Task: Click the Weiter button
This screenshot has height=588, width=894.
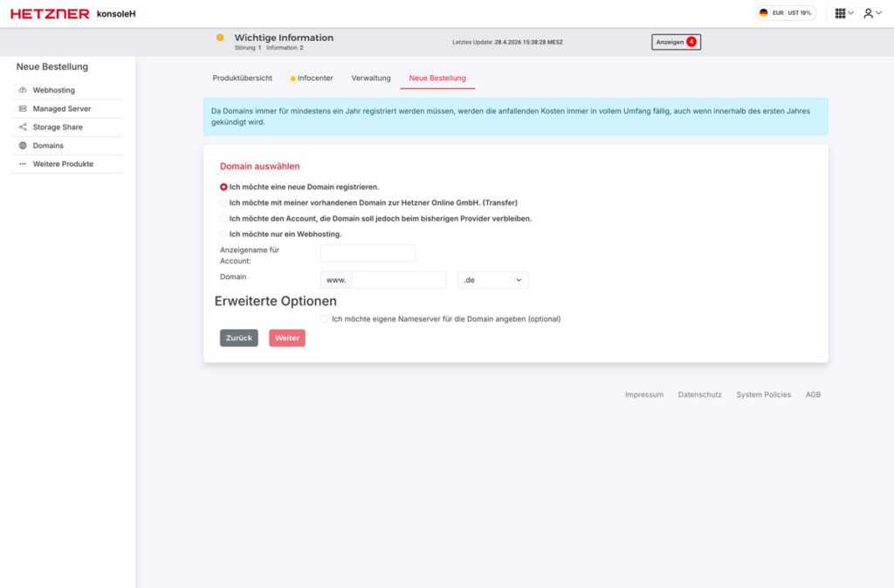Action: click(286, 338)
